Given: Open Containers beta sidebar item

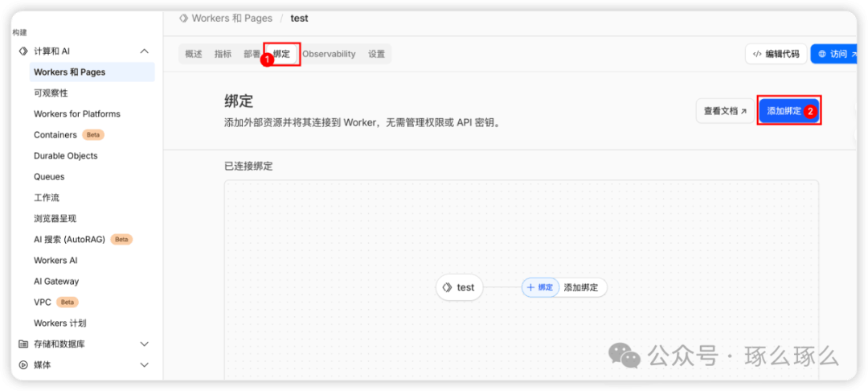Looking at the screenshot, I should pyautogui.click(x=56, y=135).
